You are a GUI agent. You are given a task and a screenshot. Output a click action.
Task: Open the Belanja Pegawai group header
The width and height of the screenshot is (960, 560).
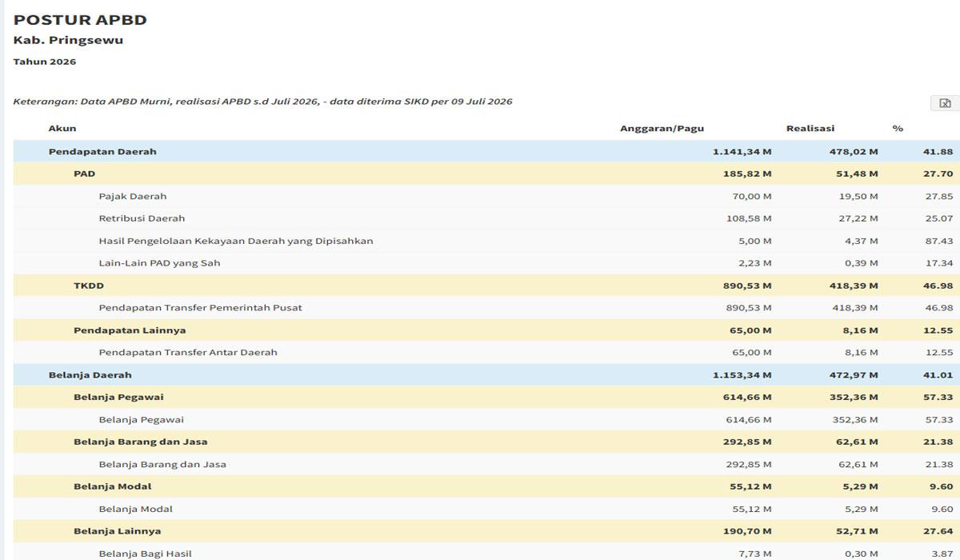pyautogui.click(x=486, y=398)
